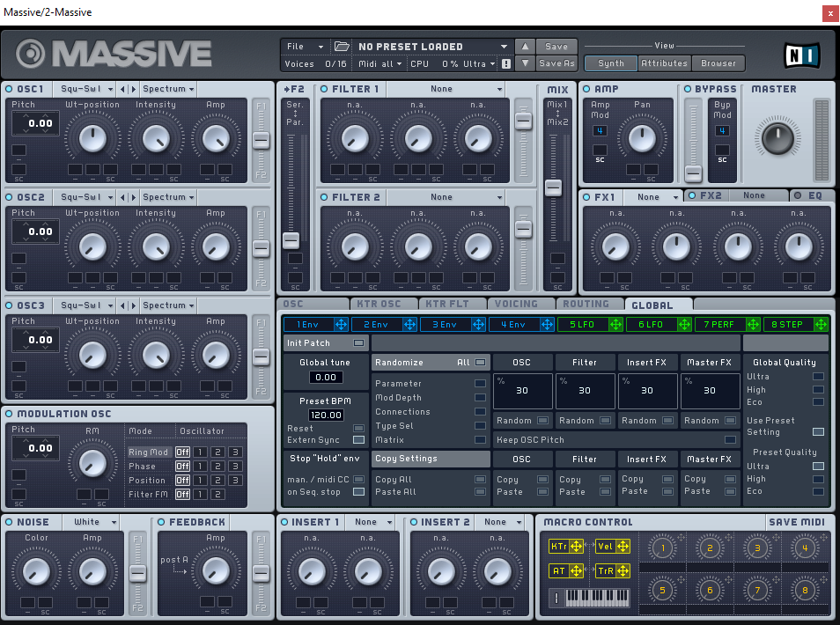Click AT macro drag handle
The image size is (840, 625).
tap(576, 571)
